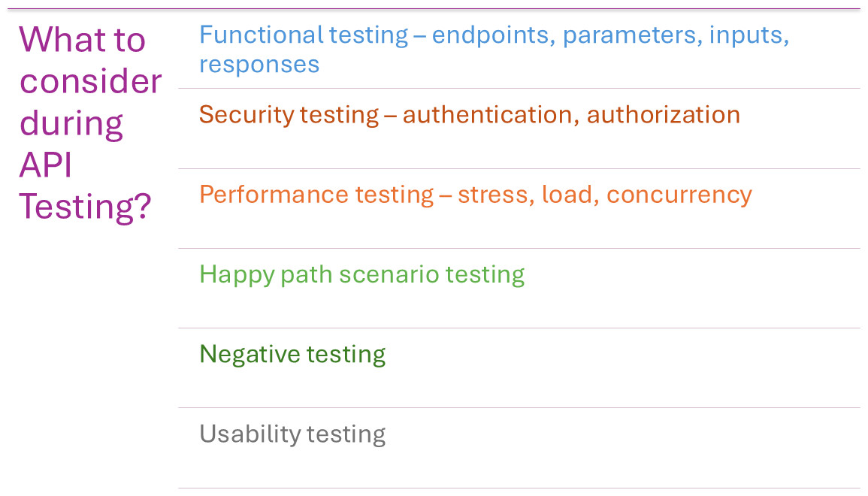The width and height of the screenshot is (868, 496).
Task: Click the word 'API' in the title
Action: point(46,164)
